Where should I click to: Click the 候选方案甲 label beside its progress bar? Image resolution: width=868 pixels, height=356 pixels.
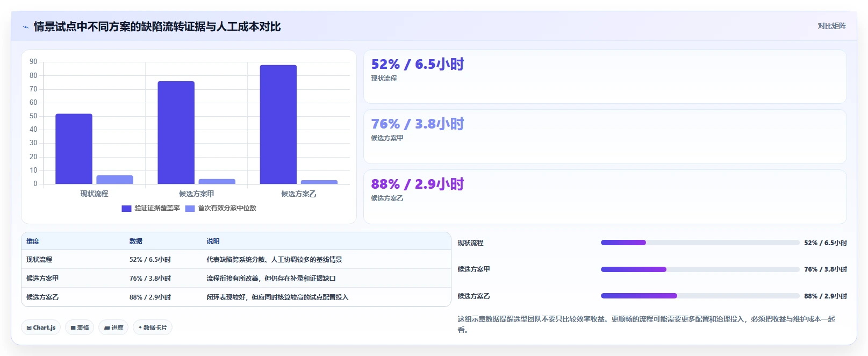click(474, 269)
